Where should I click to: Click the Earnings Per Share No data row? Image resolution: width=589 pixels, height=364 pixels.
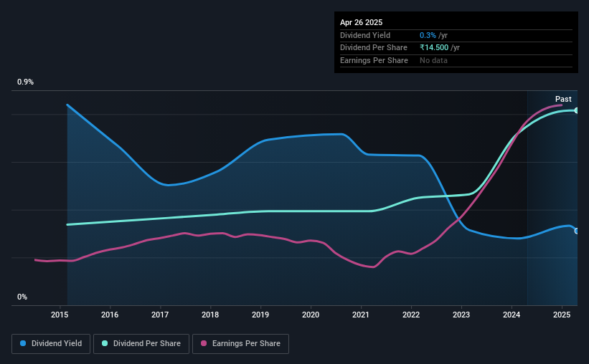click(x=456, y=60)
